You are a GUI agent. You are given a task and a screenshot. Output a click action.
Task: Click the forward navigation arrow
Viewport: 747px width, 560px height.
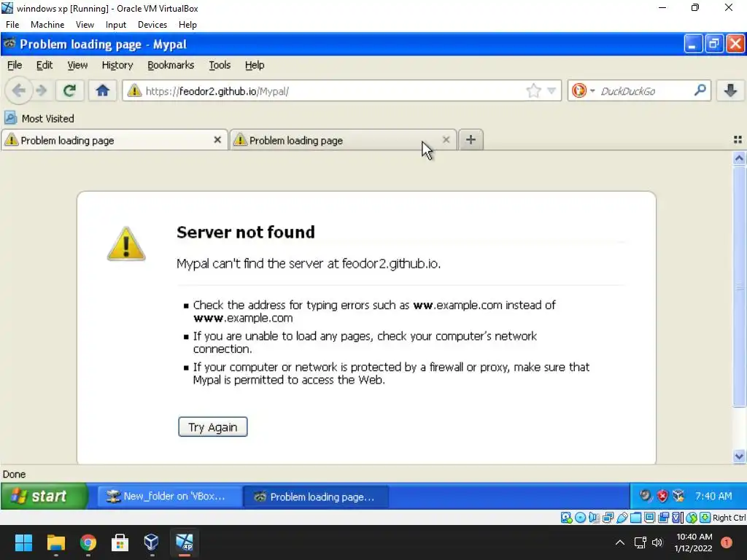(x=42, y=90)
